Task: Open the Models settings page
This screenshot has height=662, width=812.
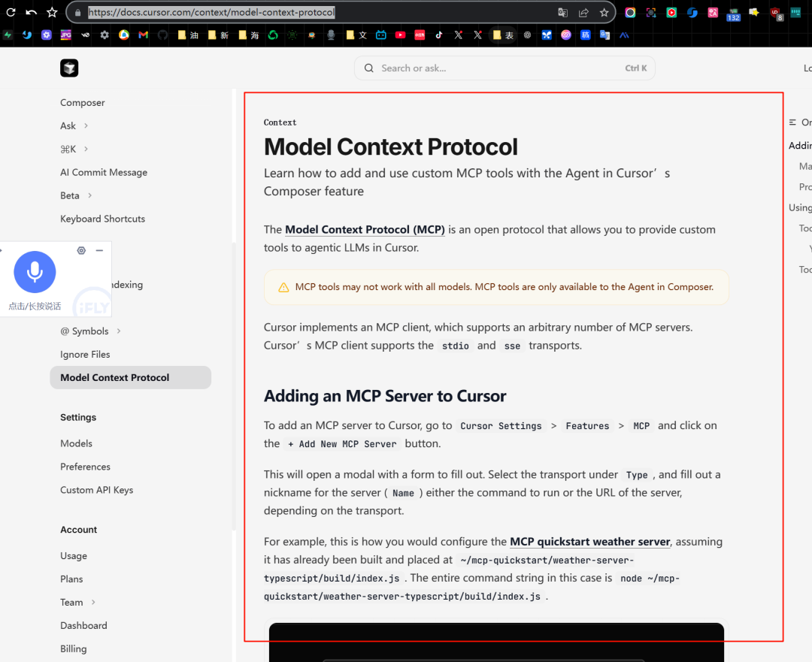Action: point(76,443)
